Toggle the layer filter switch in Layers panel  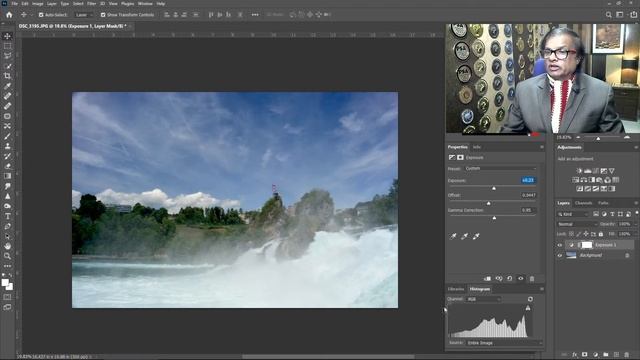tap(637, 213)
